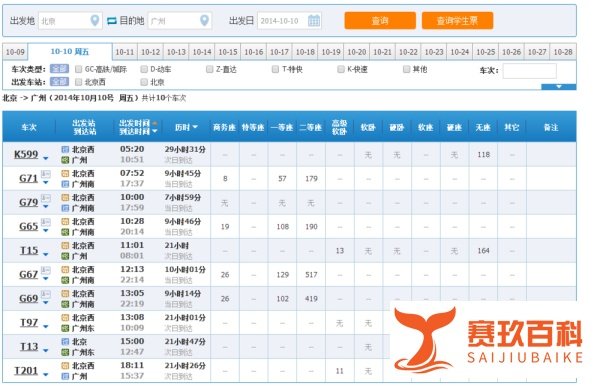Switch to the 10-15 date tab

pyautogui.click(x=228, y=52)
